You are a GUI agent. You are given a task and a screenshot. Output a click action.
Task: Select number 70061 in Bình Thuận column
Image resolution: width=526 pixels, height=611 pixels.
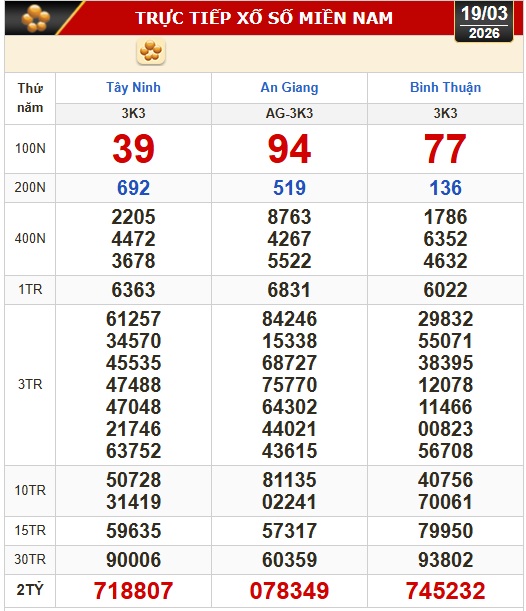pos(445,502)
